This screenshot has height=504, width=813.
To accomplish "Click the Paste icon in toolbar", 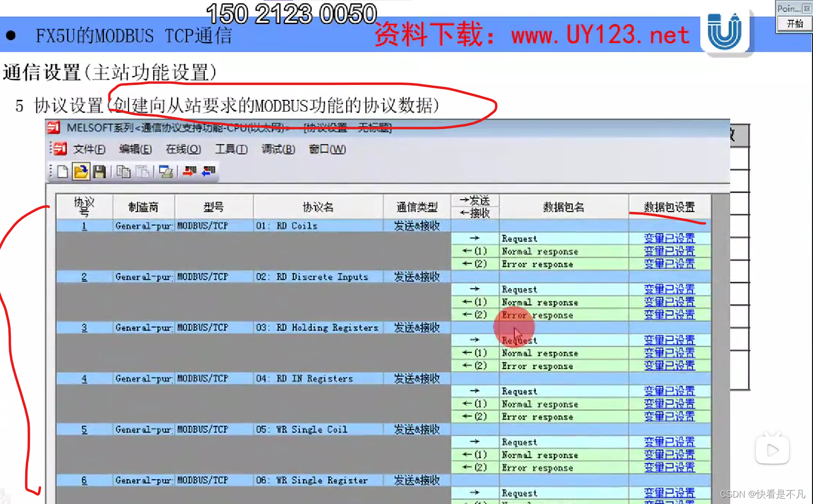I will click(143, 171).
